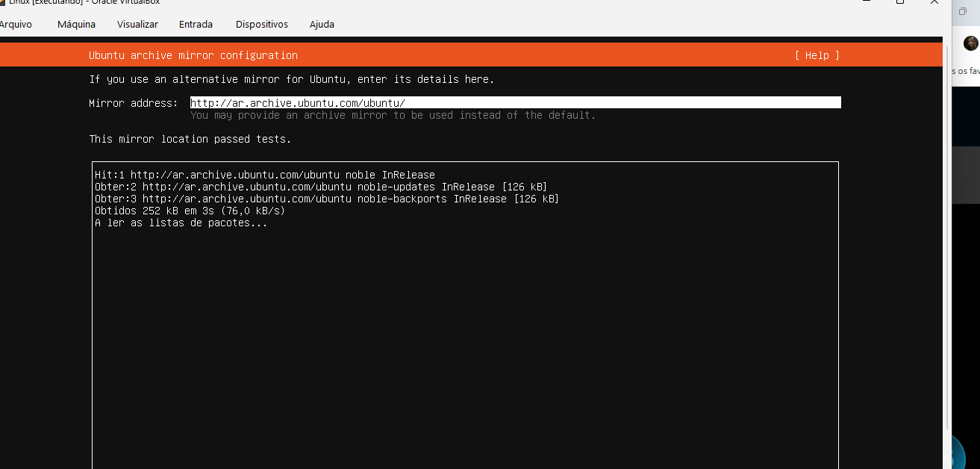Image resolution: width=980 pixels, height=469 pixels.
Task: Open the installer Help button
Action: pos(817,55)
